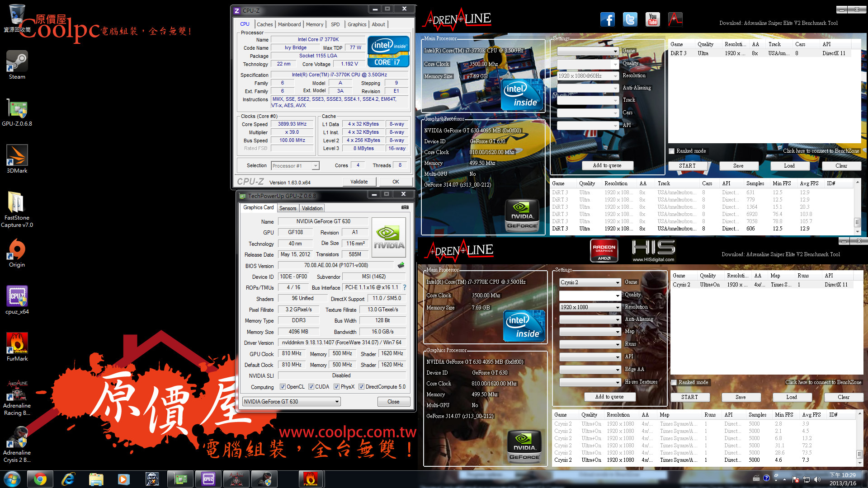Click BenchZone connect link in Crysis 2 window

tap(823, 382)
